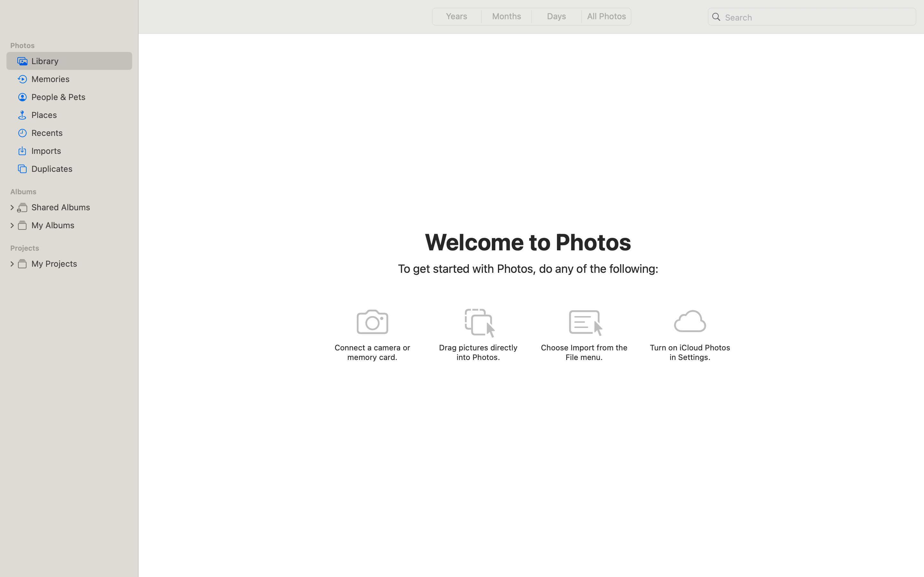
Task: Expand the My Projects disclosure triangle
Action: (x=12, y=264)
